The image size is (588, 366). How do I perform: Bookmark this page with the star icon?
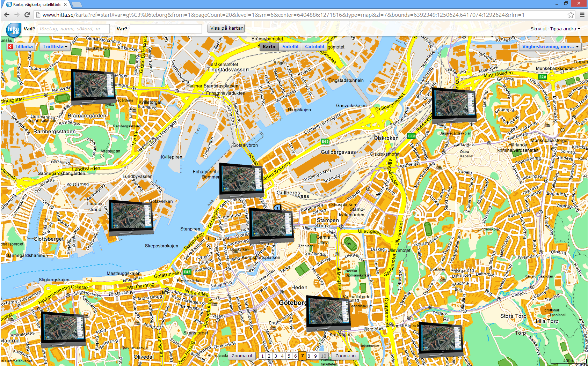571,15
